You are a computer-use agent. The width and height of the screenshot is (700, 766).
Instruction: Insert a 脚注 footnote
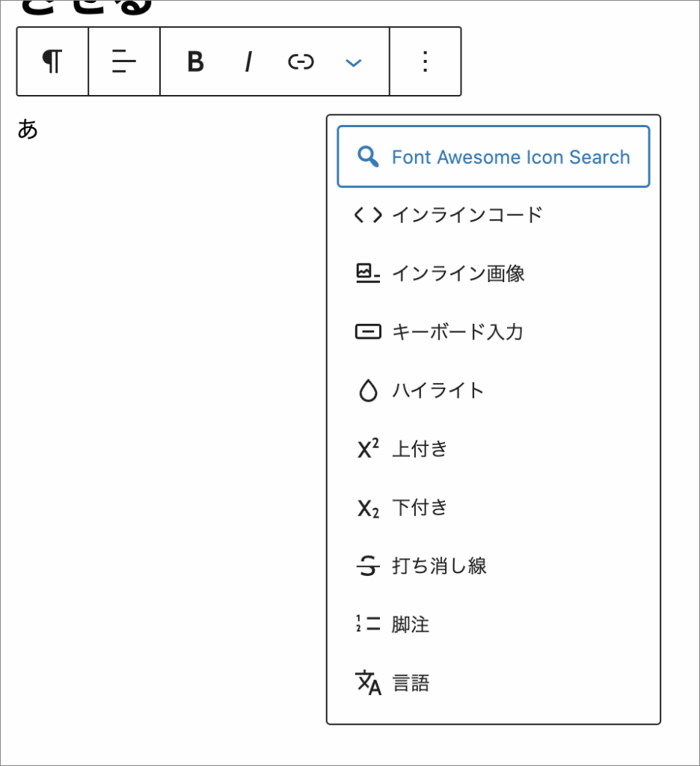[411, 625]
